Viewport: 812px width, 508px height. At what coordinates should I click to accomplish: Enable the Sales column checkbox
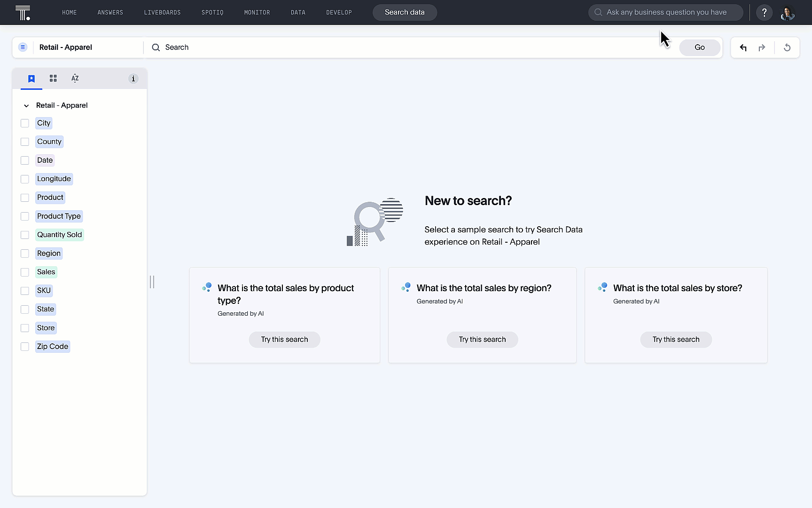click(25, 272)
